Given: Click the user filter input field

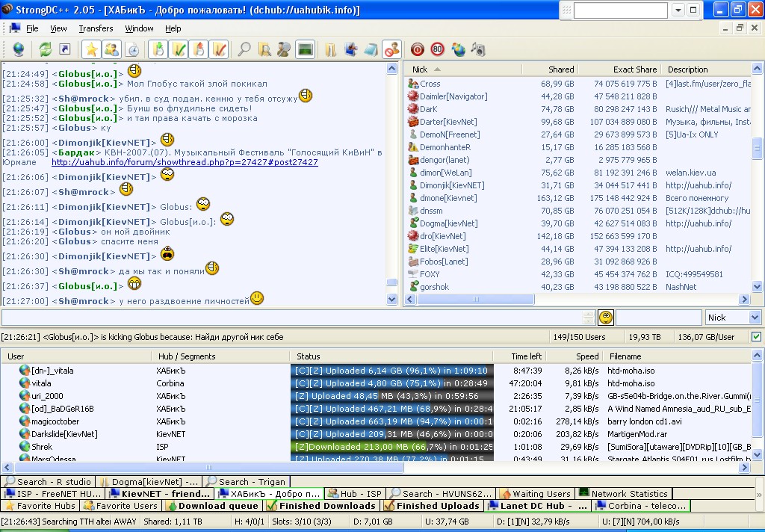Looking at the screenshot, I should [659, 318].
